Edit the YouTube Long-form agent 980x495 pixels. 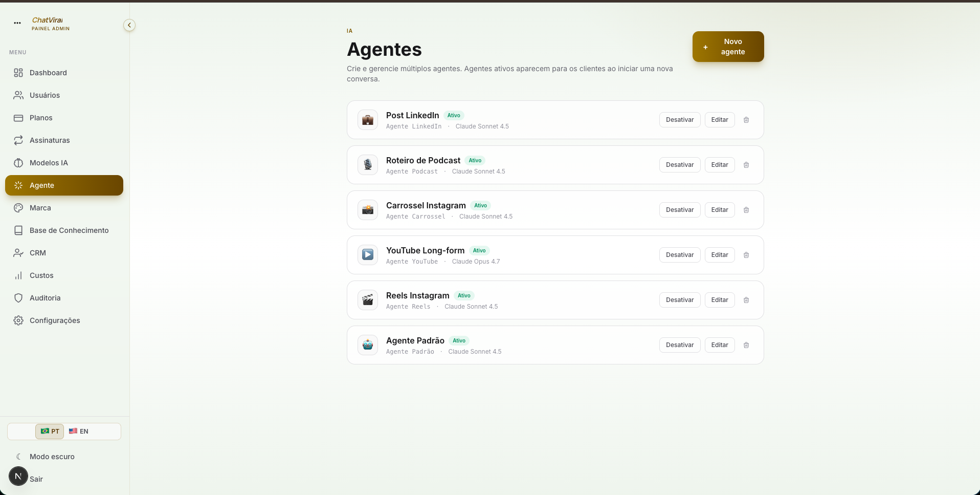coord(720,255)
